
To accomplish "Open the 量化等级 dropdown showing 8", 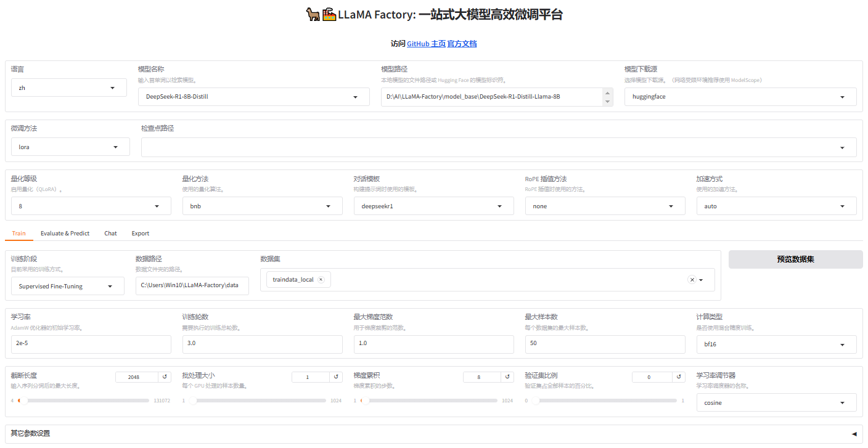I will (91, 206).
